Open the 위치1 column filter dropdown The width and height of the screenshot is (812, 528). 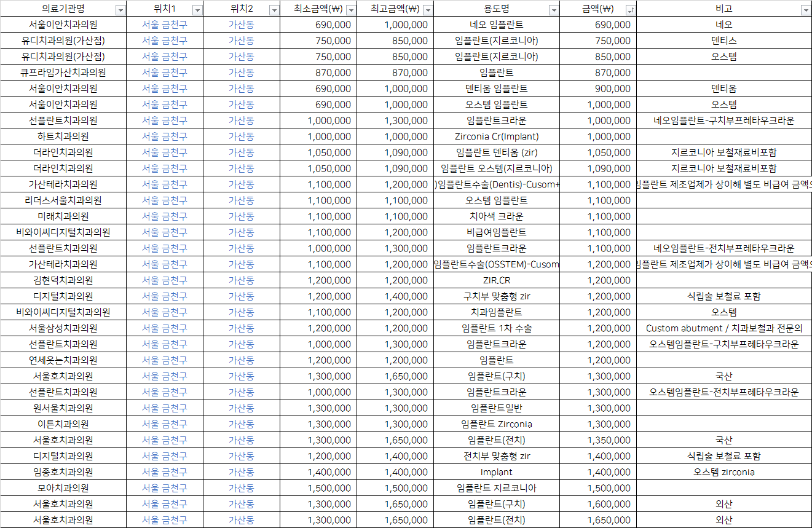[197, 10]
